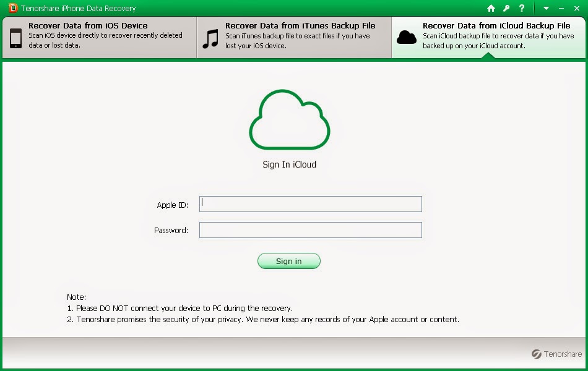Click the Tenorshare app logo icon

click(x=13, y=8)
